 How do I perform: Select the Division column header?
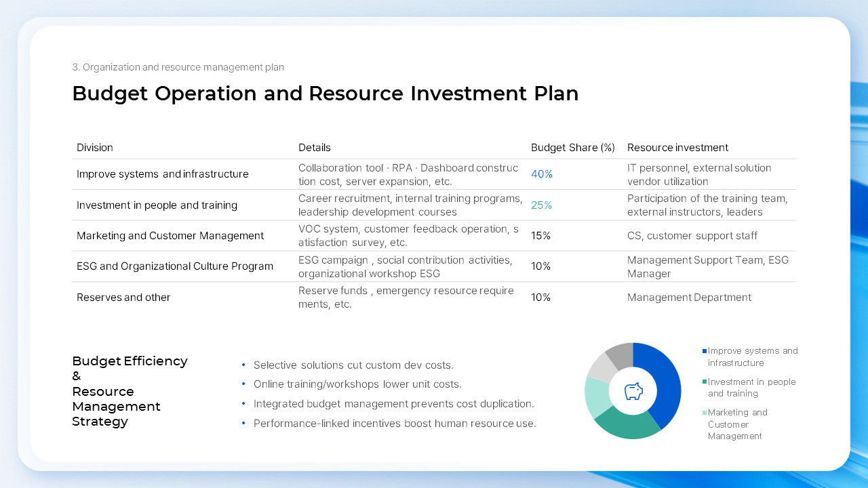94,147
